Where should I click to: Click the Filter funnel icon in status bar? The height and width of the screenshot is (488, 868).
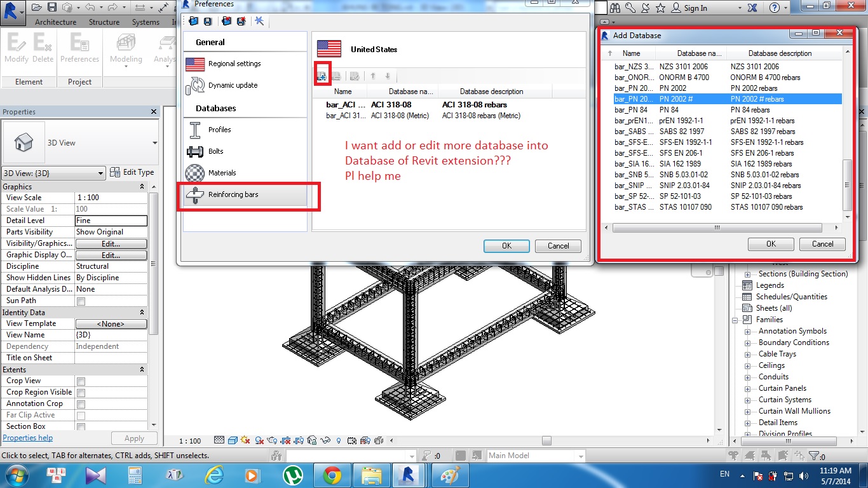click(815, 456)
